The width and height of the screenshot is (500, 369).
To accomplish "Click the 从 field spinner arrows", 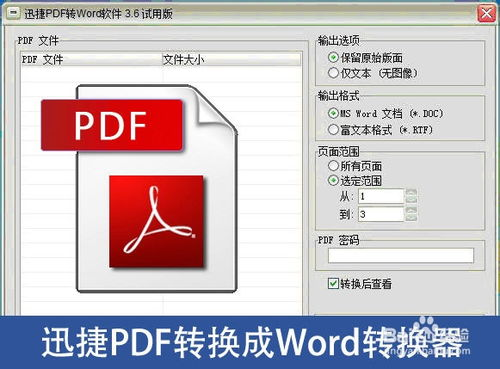I will [x=411, y=196].
